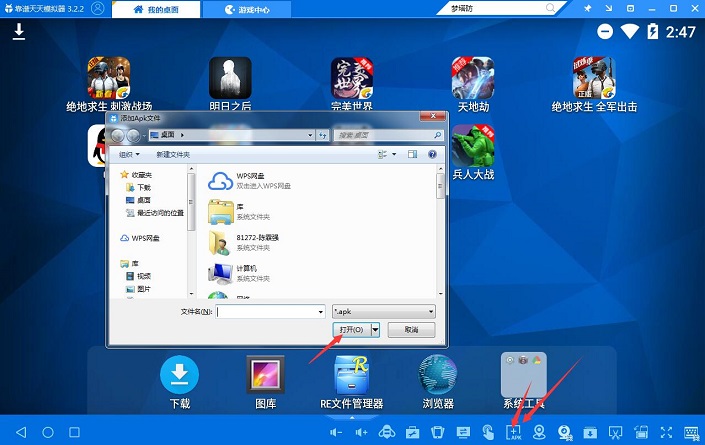705x445 pixels.
Task: Tap the Android recent apps square button
Action: click(74, 432)
